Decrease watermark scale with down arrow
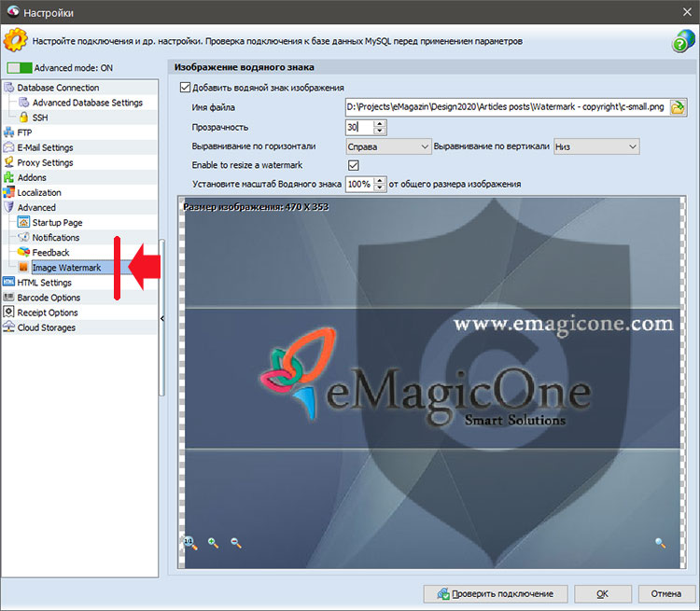Screen dimensions: 700x611 [380, 187]
